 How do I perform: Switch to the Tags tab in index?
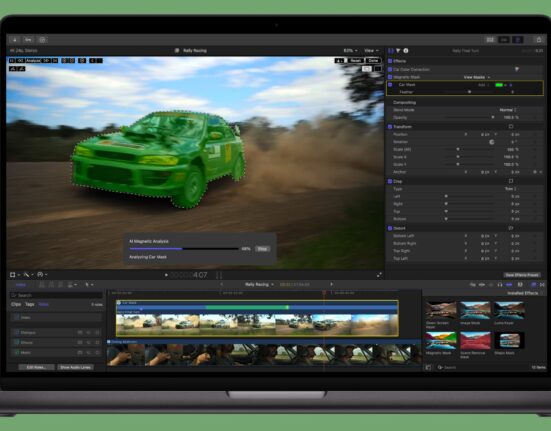pos(30,304)
